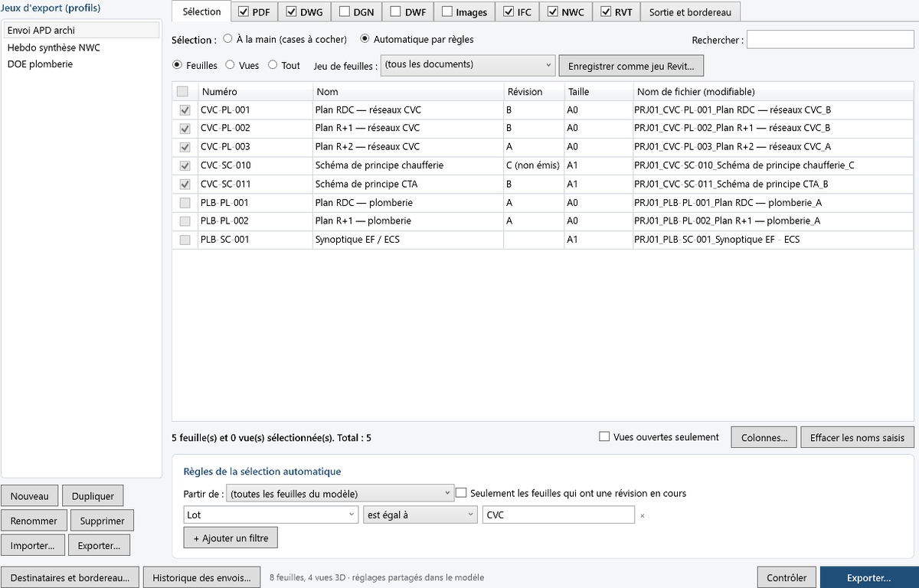Click 'Enregistrer comme jeu Revit...'

(631, 66)
